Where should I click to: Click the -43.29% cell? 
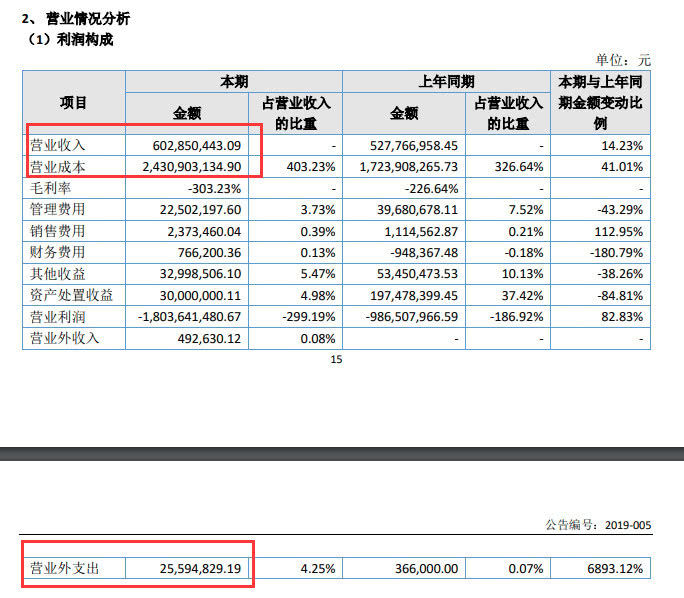pyautogui.click(x=620, y=210)
